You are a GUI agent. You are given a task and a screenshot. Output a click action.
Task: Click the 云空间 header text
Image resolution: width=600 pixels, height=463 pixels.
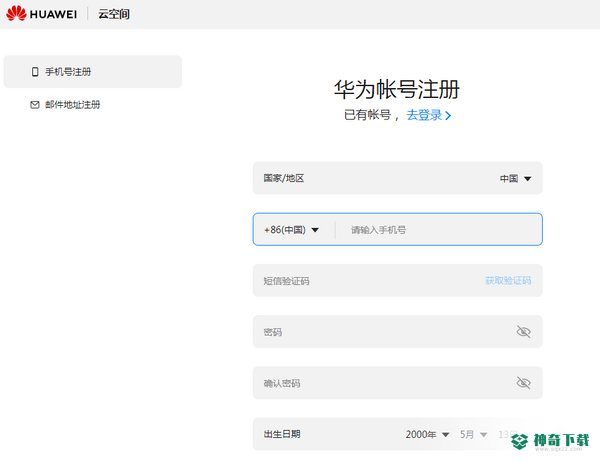pos(114,14)
